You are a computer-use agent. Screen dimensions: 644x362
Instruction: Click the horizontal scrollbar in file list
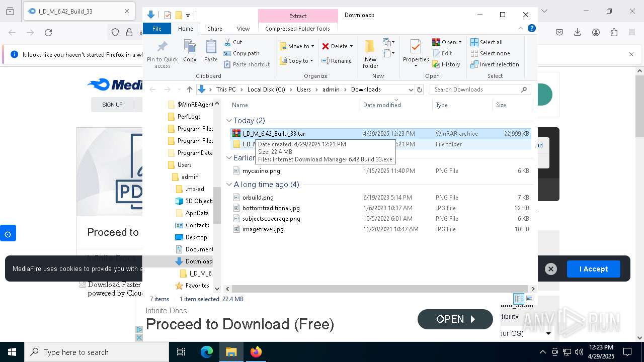click(x=379, y=289)
